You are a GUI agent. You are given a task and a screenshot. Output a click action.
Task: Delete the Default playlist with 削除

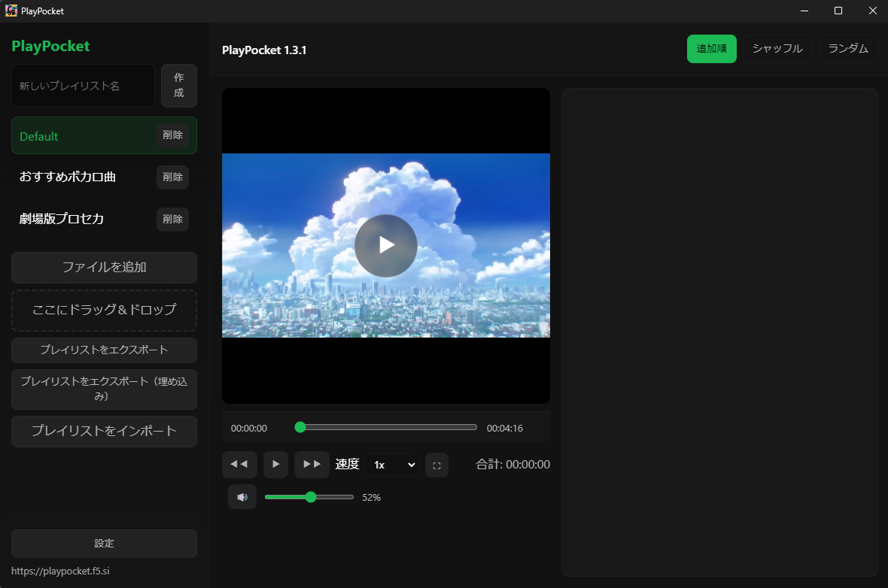pyautogui.click(x=173, y=135)
